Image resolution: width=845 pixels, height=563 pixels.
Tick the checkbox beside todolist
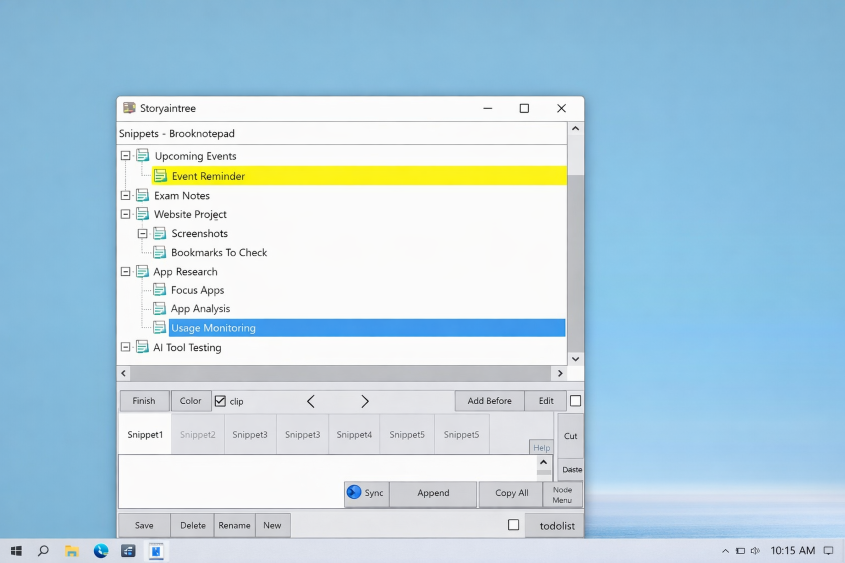click(514, 525)
